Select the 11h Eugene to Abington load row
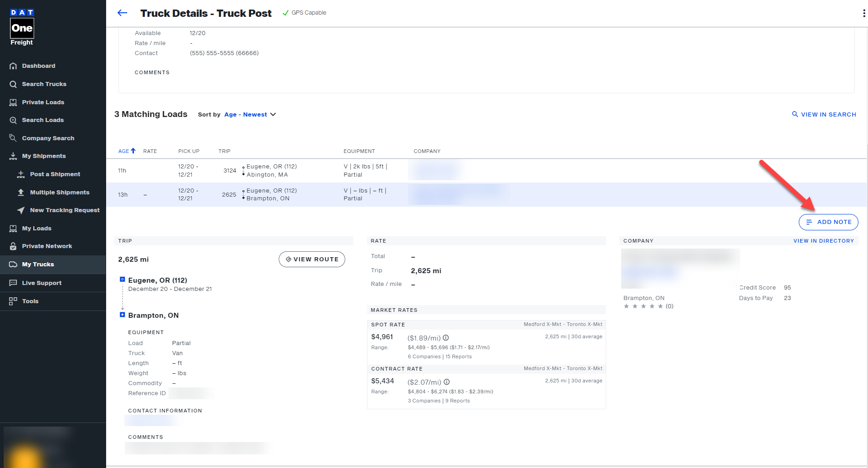This screenshot has height=468, width=868. [x=486, y=171]
